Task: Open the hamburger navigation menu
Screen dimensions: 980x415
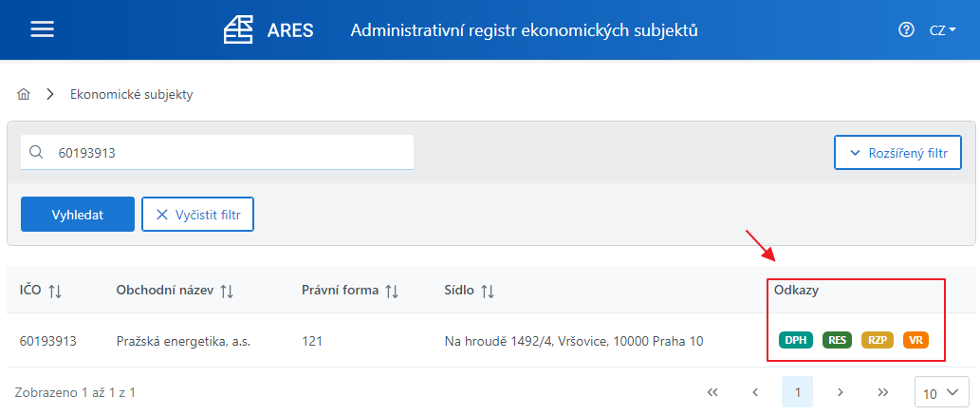Action: (43, 29)
